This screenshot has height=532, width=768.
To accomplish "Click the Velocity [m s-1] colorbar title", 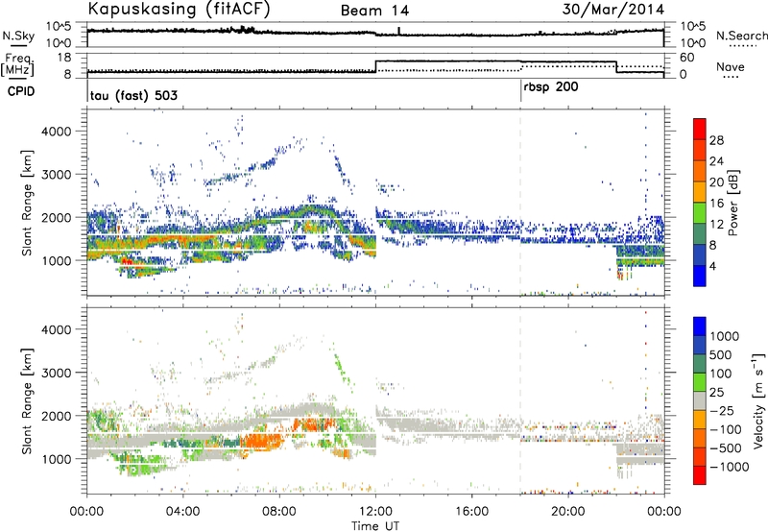I will (758, 400).
